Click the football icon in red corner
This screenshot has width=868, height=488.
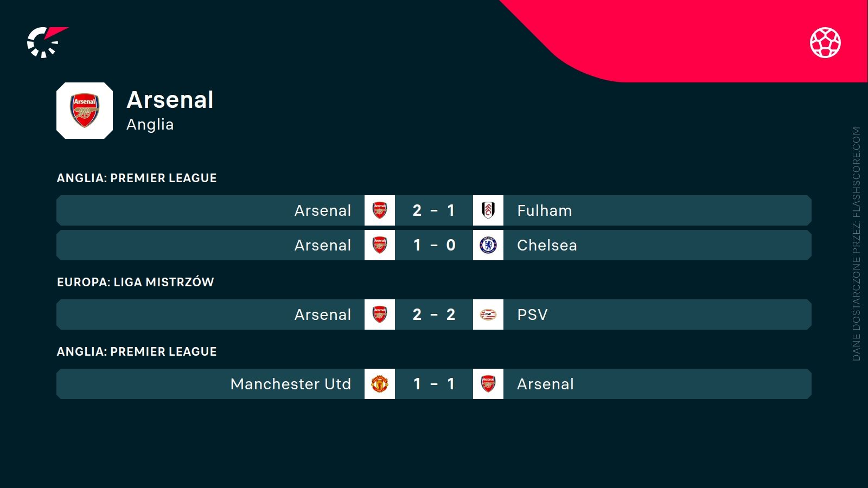pos(825,42)
